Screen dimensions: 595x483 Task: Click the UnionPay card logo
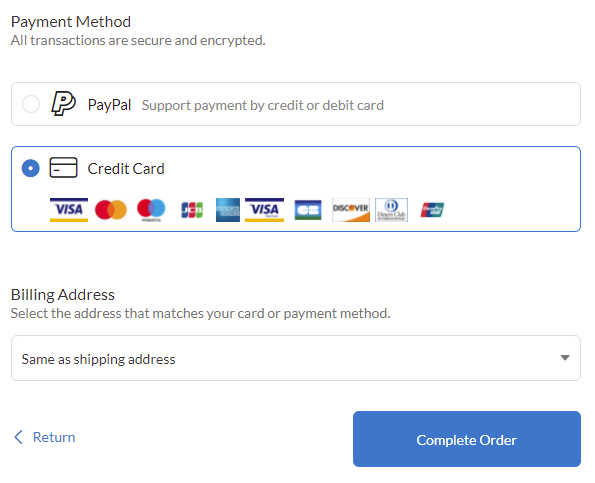pyautogui.click(x=432, y=210)
